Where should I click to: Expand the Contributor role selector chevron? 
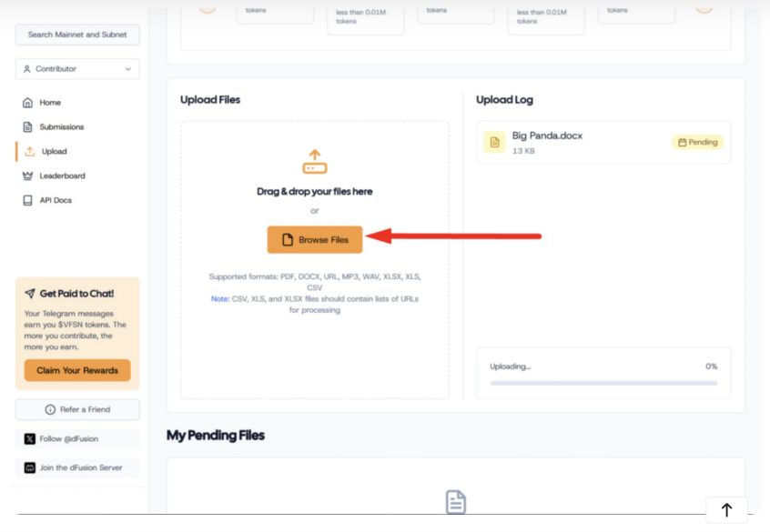click(x=129, y=68)
